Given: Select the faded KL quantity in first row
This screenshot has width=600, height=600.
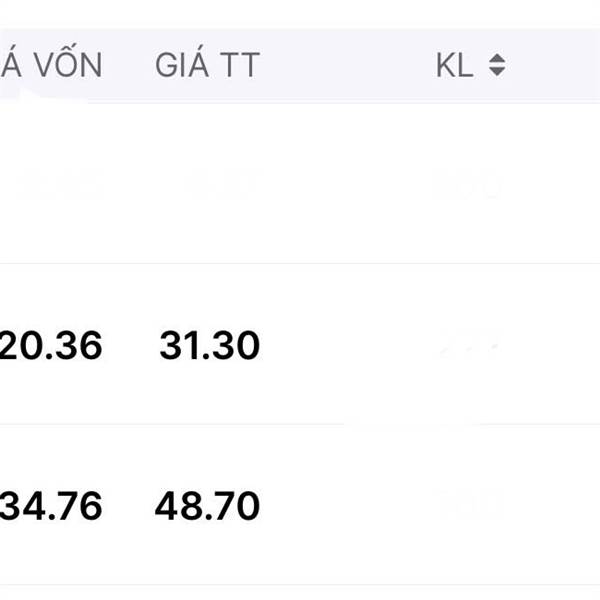Looking at the screenshot, I should [468, 186].
